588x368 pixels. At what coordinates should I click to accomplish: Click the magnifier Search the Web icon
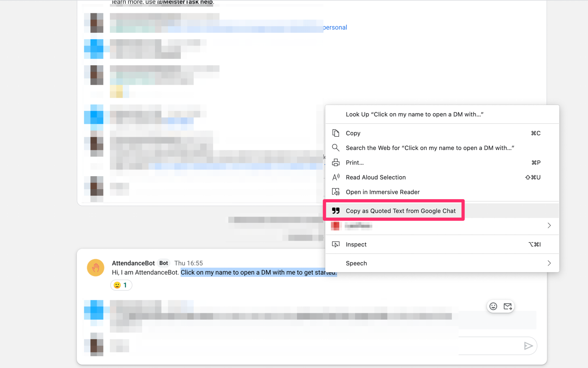336,148
